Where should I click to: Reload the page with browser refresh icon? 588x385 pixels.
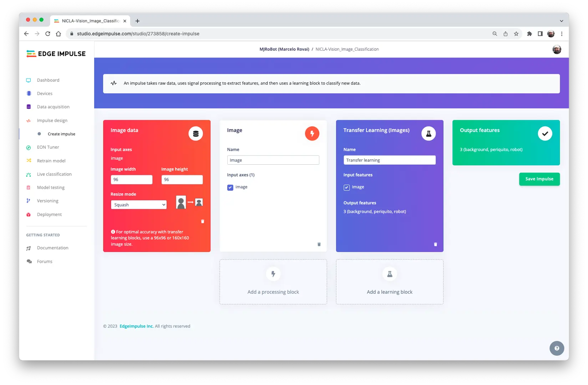pyautogui.click(x=48, y=34)
